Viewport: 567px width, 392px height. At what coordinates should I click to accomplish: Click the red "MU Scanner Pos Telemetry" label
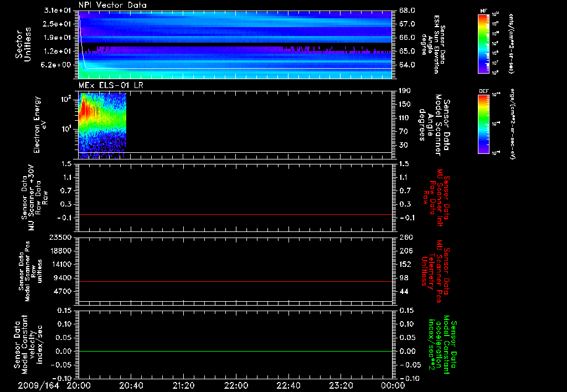(436, 272)
